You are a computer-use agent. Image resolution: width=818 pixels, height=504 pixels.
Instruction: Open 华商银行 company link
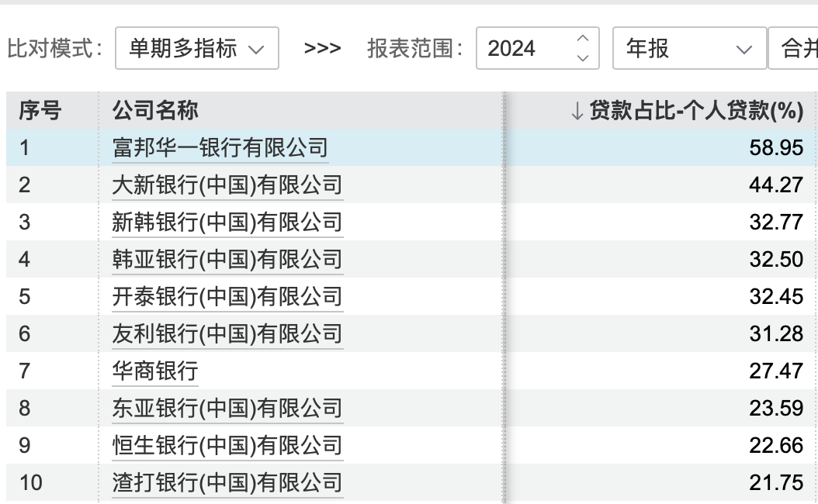pos(155,371)
